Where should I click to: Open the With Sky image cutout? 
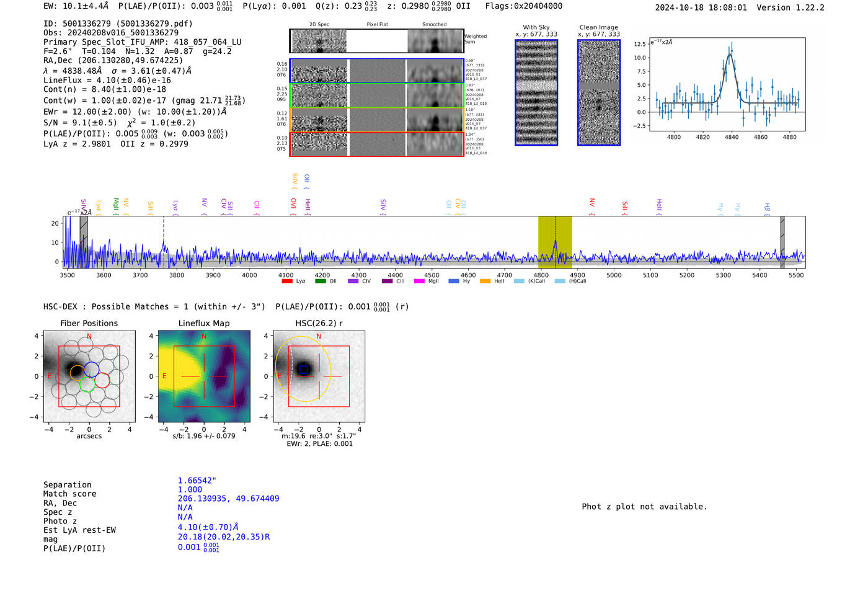pos(536,92)
